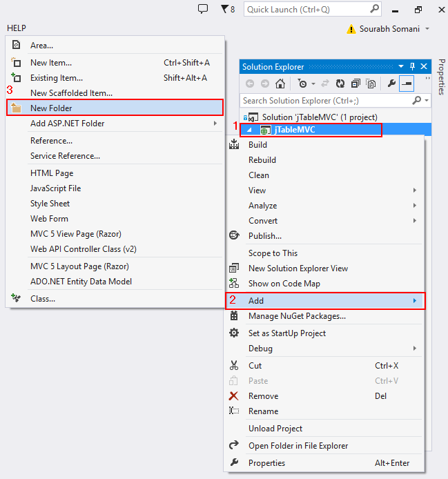448x479 pixels.
Task: Click the account warning triangle icon
Action: point(351,29)
